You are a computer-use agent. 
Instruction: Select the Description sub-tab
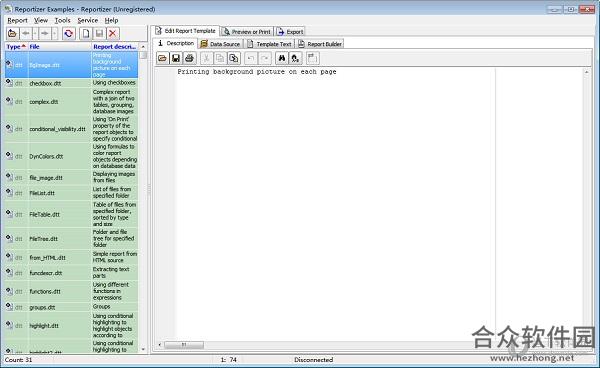[176, 43]
